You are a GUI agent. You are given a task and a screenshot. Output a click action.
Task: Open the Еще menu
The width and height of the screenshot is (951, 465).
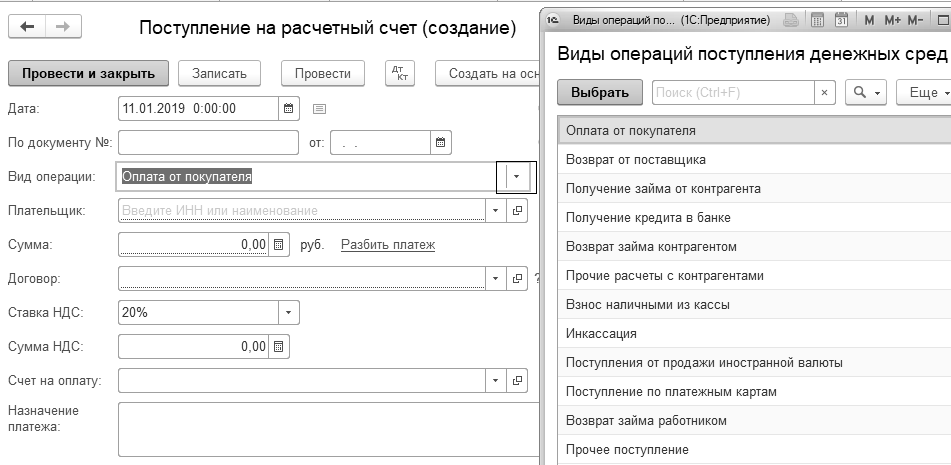924,93
